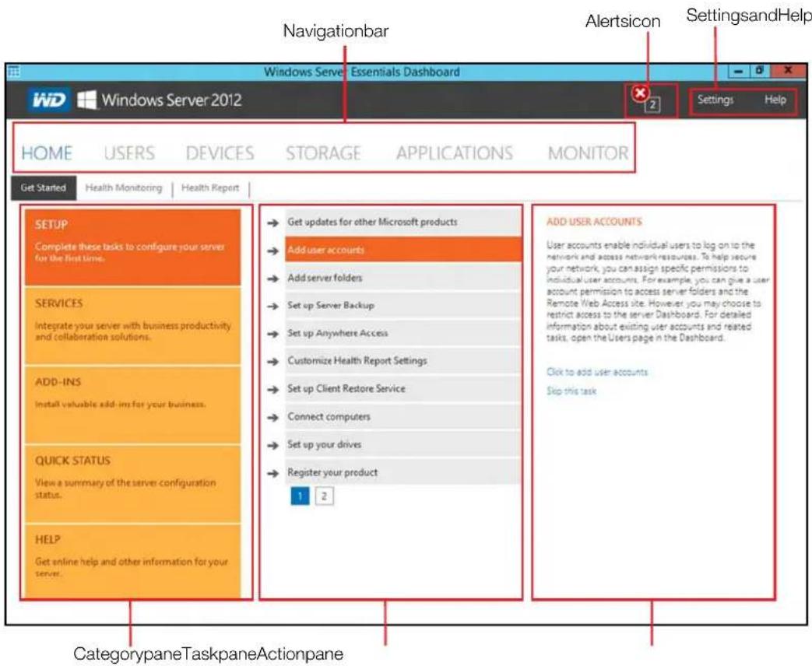Open the alerts count badge showing 2

click(x=652, y=105)
